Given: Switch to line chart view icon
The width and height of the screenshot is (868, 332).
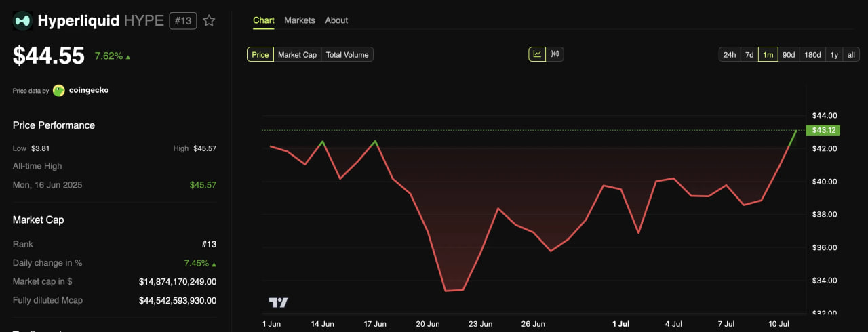Looking at the screenshot, I should click(x=537, y=54).
